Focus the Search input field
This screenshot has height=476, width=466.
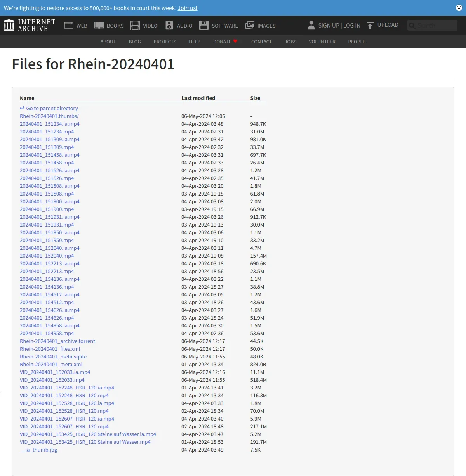[432, 25]
